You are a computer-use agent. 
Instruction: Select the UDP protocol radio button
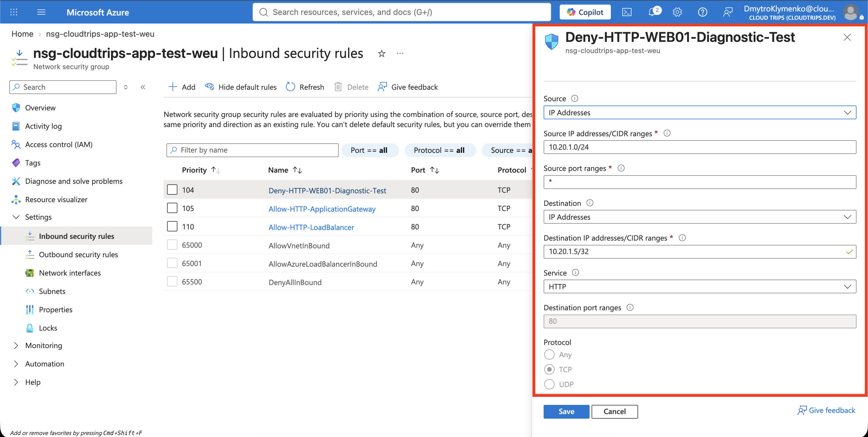point(549,384)
